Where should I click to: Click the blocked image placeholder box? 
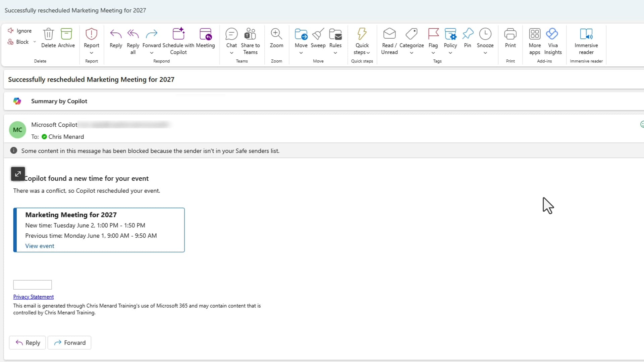(x=33, y=285)
